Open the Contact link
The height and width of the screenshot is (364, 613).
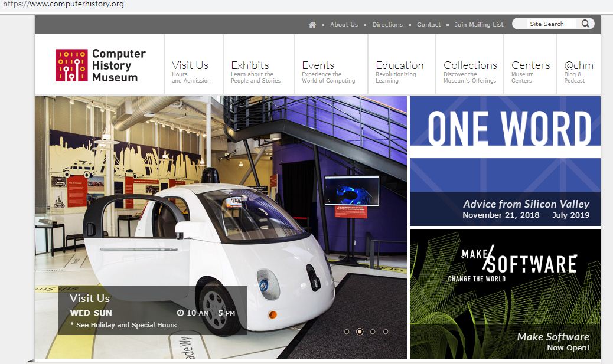pos(429,25)
